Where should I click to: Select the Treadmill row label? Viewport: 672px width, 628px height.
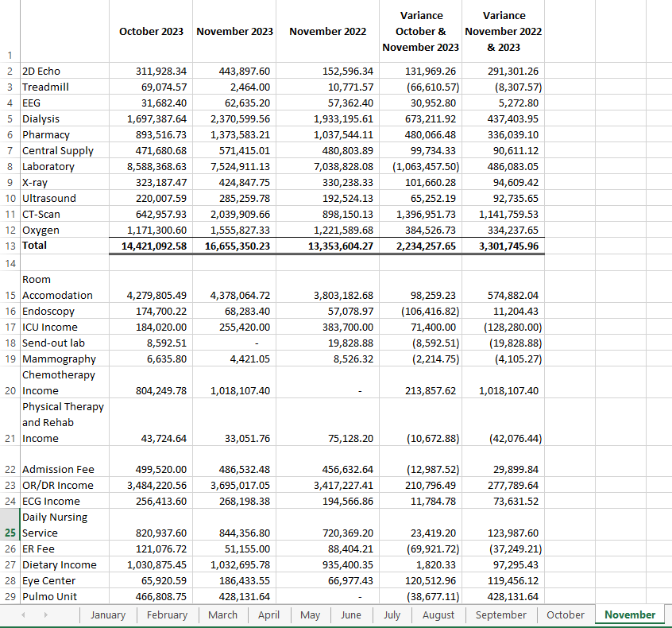(x=64, y=87)
